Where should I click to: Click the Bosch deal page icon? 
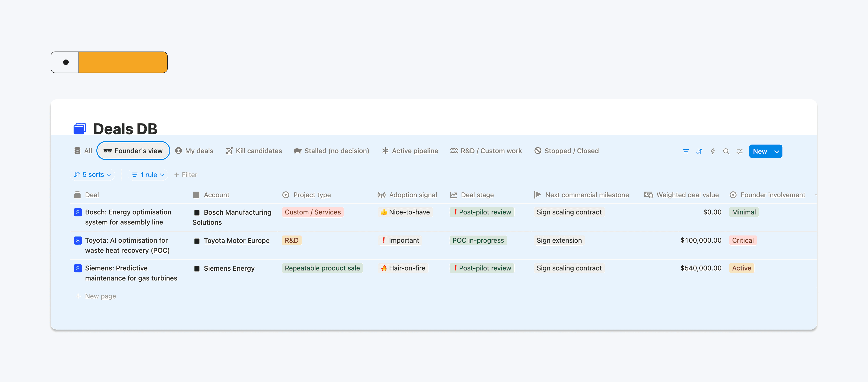click(78, 212)
